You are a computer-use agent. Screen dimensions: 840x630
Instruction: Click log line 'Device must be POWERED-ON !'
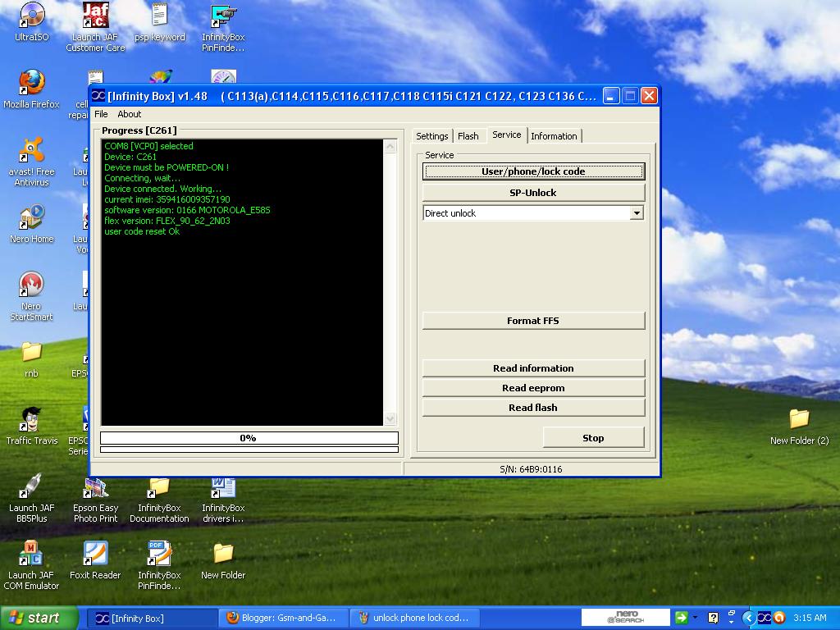(166, 167)
